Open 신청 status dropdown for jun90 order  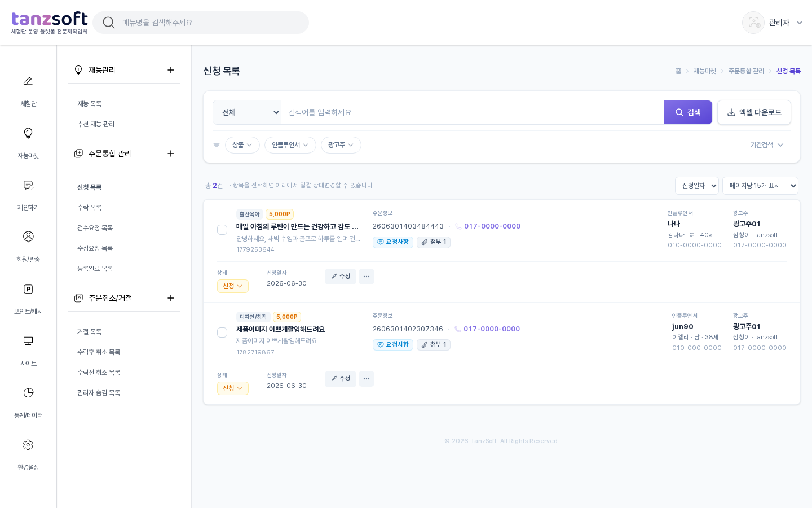(x=233, y=388)
